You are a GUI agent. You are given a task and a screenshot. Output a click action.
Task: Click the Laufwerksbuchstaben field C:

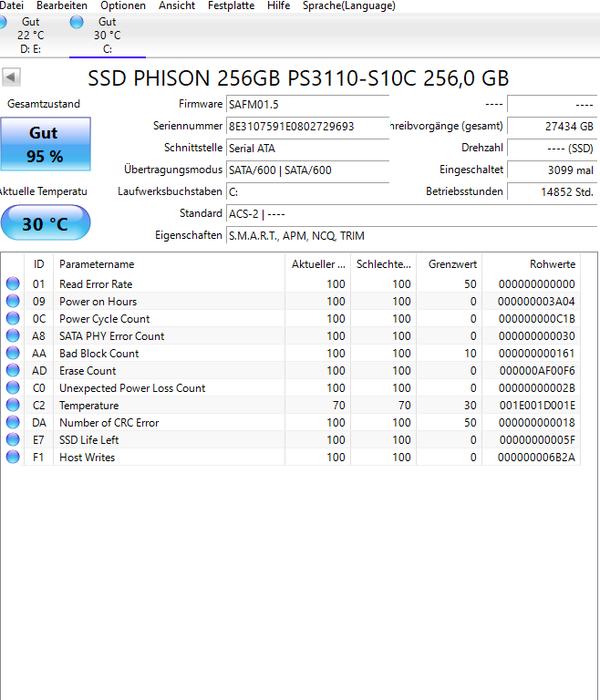point(308,192)
